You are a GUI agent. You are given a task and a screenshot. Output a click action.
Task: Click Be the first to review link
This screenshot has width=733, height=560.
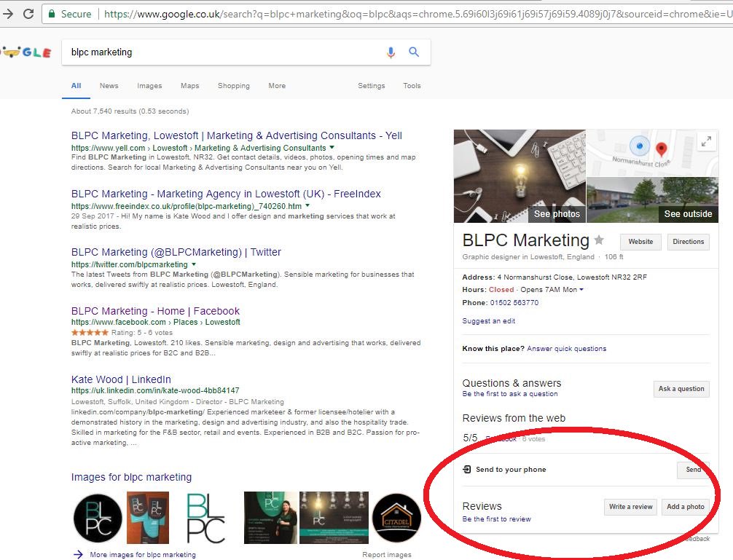496,519
